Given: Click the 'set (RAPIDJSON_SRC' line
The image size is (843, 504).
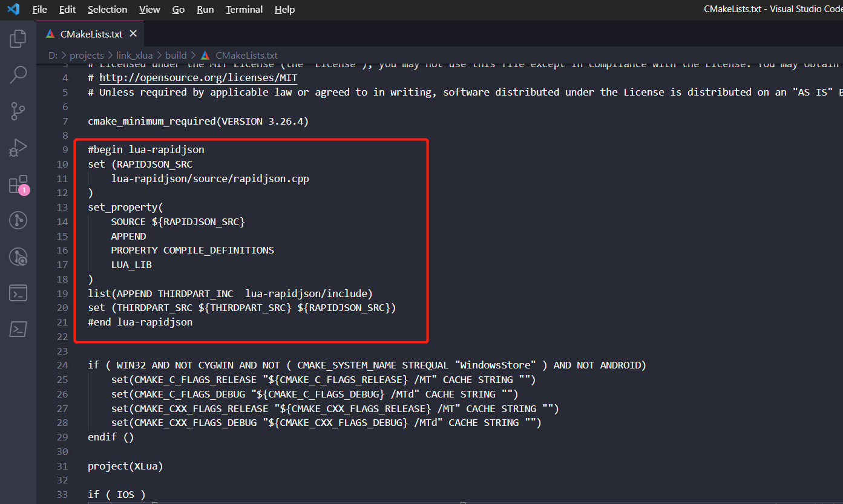Looking at the screenshot, I should coord(140,164).
